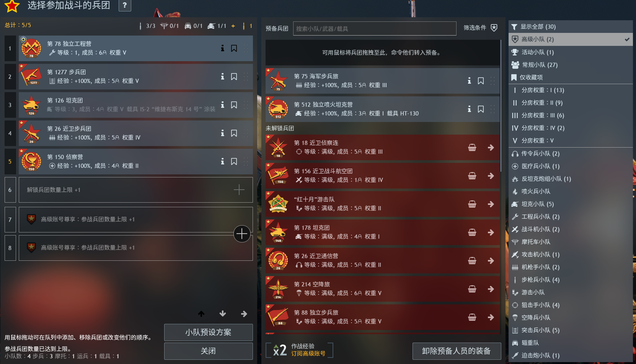Select 显示全部 (30) filter
The width and height of the screenshot is (636, 364).
pos(571,27)
